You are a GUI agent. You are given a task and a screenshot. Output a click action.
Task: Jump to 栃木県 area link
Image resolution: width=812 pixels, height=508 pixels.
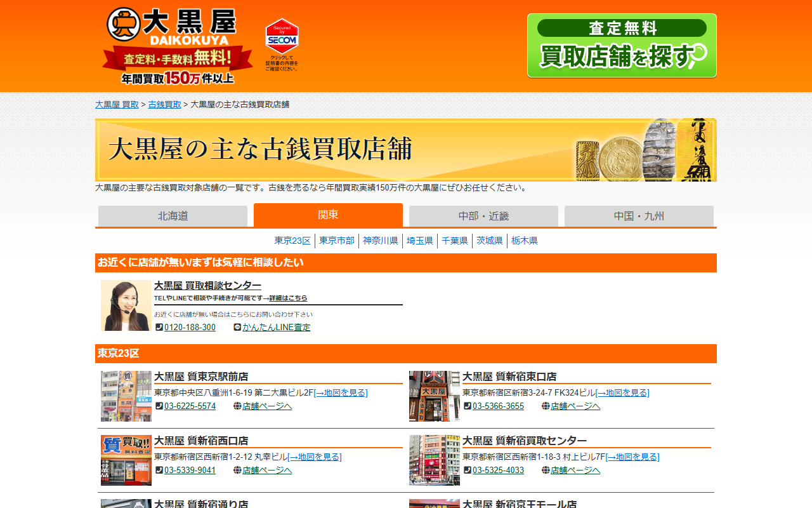525,241
